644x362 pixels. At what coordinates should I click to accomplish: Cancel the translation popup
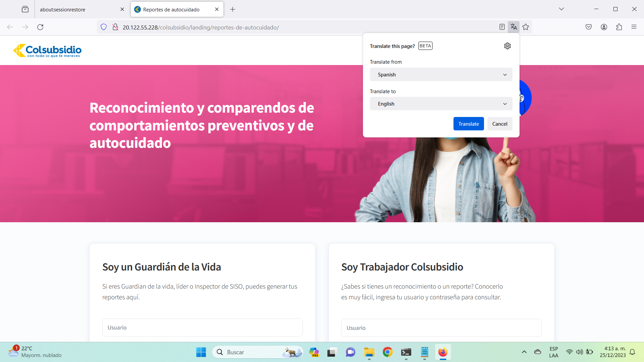tap(499, 124)
